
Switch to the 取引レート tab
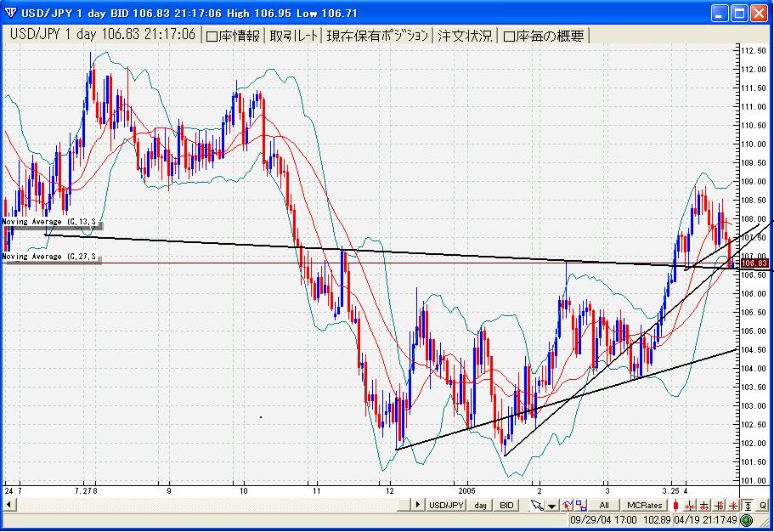click(x=294, y=35)
